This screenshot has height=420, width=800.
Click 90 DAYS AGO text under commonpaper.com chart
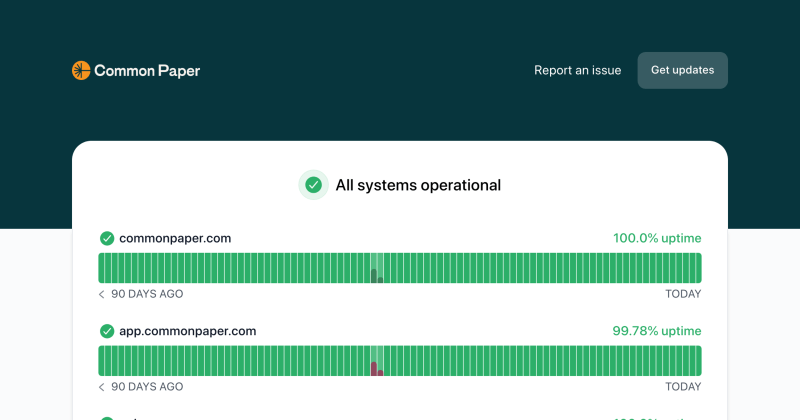point(147,294)
